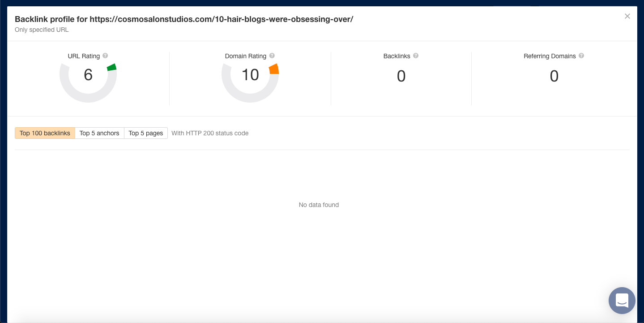Click the 'No data found' message
The height and width of the screenshot is (323, 644).
click(x=319, y=204)
